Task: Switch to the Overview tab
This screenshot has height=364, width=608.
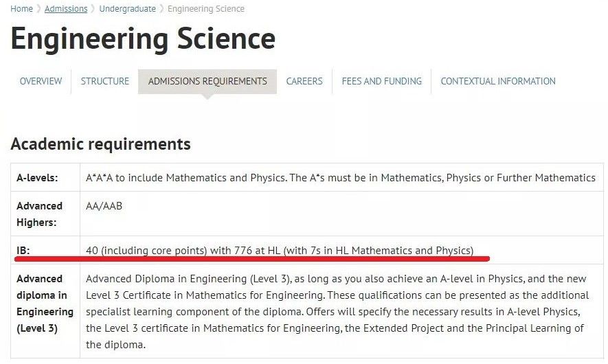Action: (41, 81)
